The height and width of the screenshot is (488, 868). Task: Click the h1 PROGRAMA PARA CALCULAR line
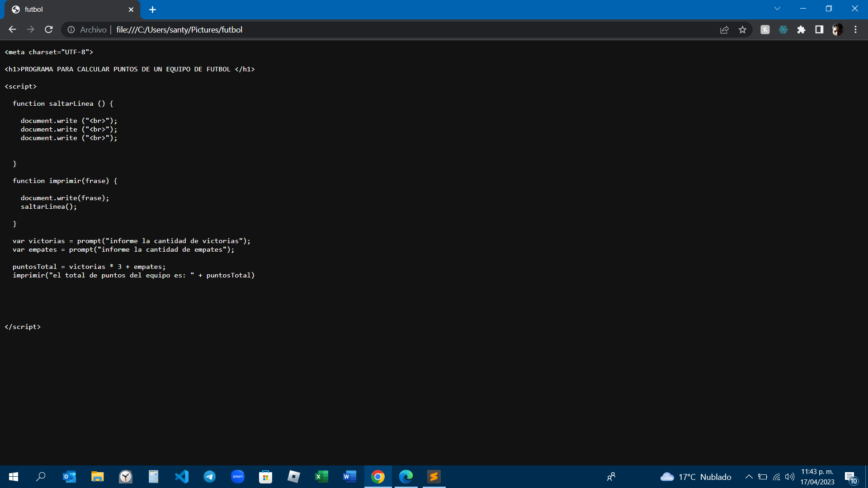130,69
